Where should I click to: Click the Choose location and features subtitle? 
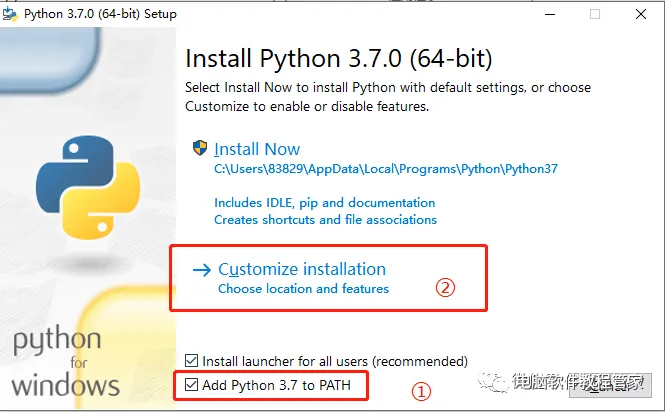[303, 289]
